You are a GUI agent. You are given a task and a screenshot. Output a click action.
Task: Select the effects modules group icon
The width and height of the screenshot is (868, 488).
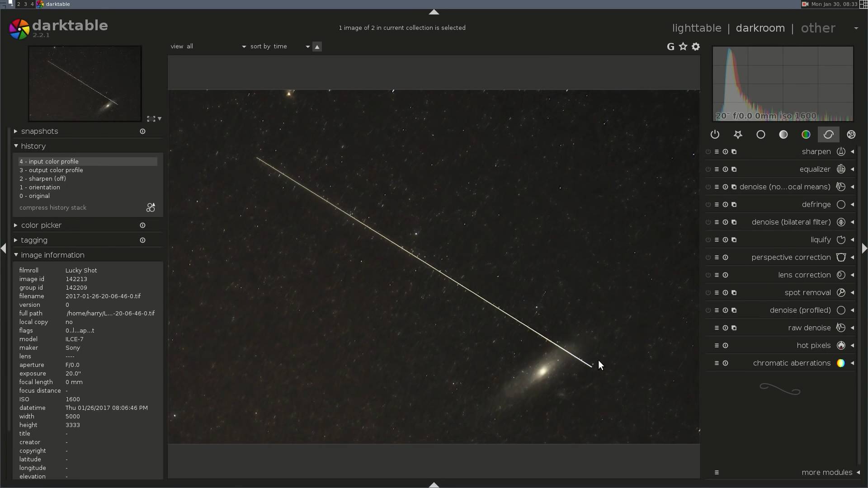851,135
